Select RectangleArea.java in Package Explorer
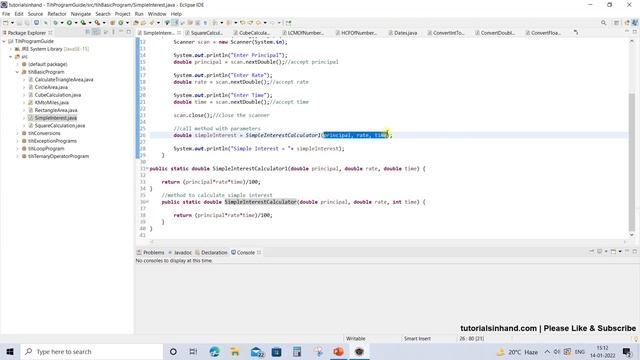The width and height of the screenshot is (640, 360). pyautogui.click(x=52, y=110)
